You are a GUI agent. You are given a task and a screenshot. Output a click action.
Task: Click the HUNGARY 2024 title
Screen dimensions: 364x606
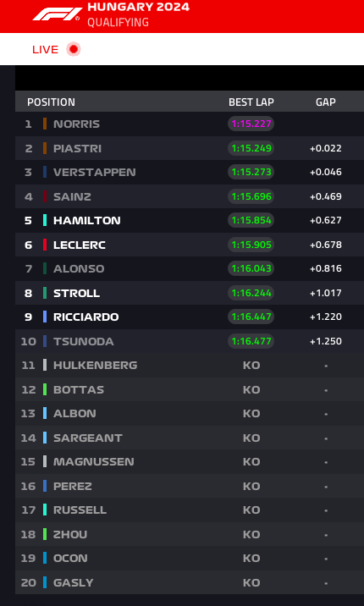point(138,7)
